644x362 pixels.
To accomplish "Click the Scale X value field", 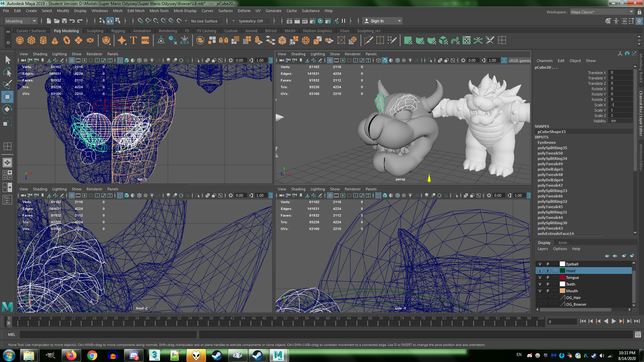I will (x=621, y=105).
